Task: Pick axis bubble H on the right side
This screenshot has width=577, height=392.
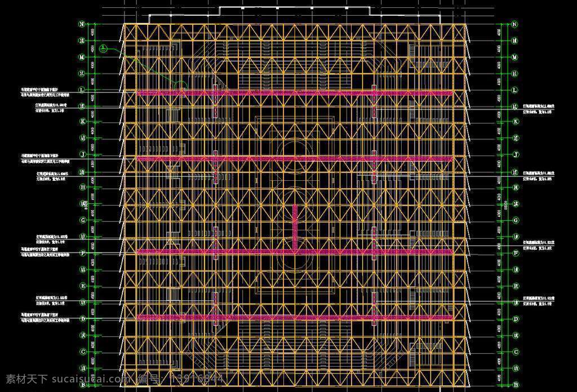Action: coord(516,187)
